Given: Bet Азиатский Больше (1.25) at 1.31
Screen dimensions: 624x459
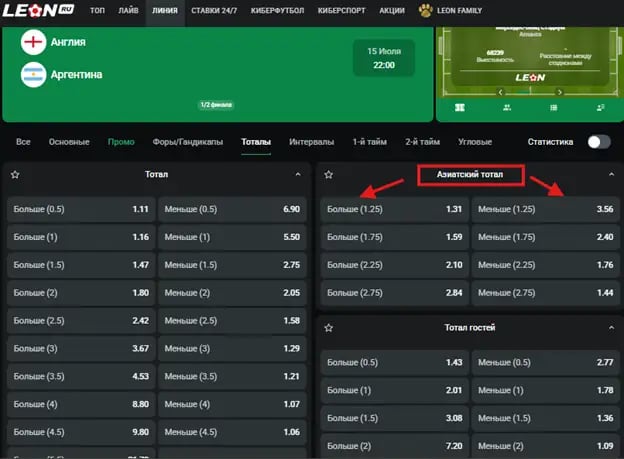Looking at the screenshot, I should 395,209.
